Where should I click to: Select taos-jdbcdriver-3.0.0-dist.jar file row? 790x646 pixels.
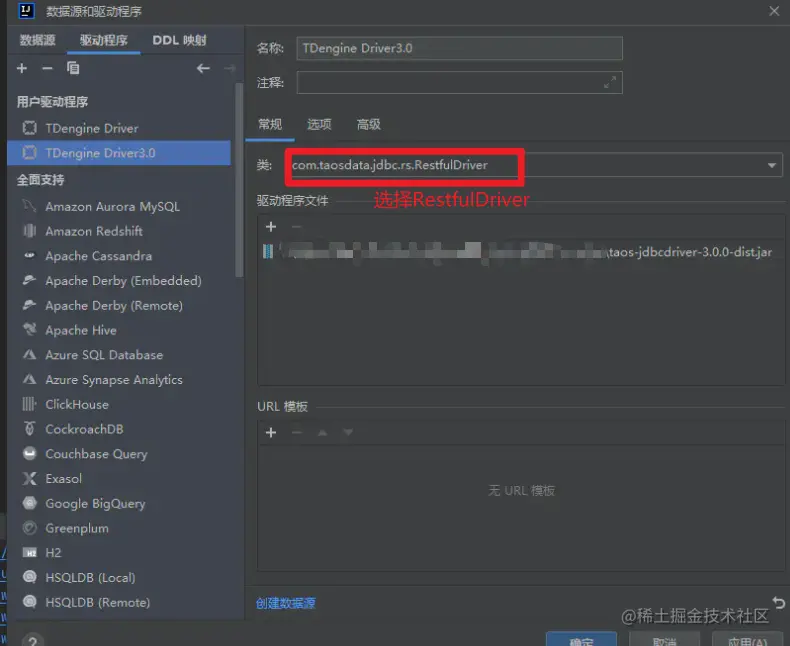(x=521, y=251)
